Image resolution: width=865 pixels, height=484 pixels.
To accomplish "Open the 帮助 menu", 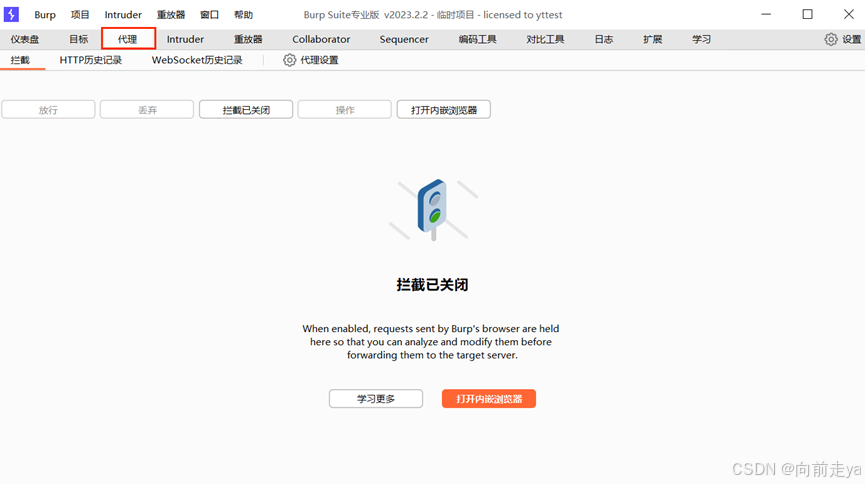I will coord(243,15).
